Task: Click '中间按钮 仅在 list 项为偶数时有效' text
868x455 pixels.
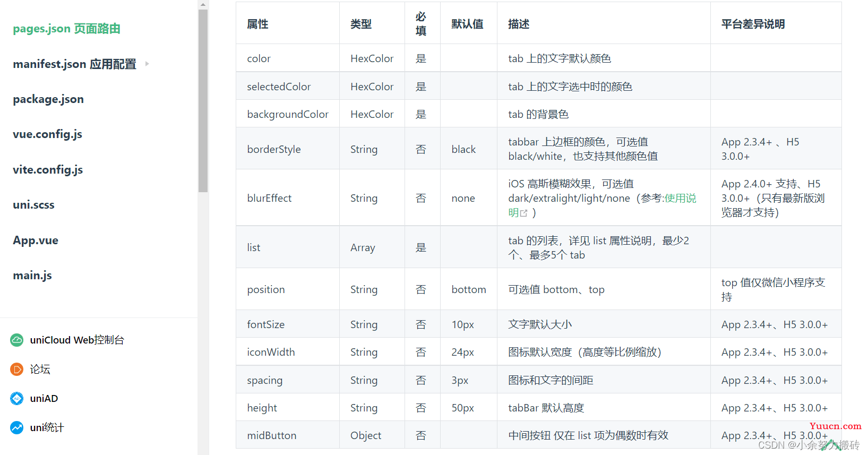Action: click(x=588, y=435)
